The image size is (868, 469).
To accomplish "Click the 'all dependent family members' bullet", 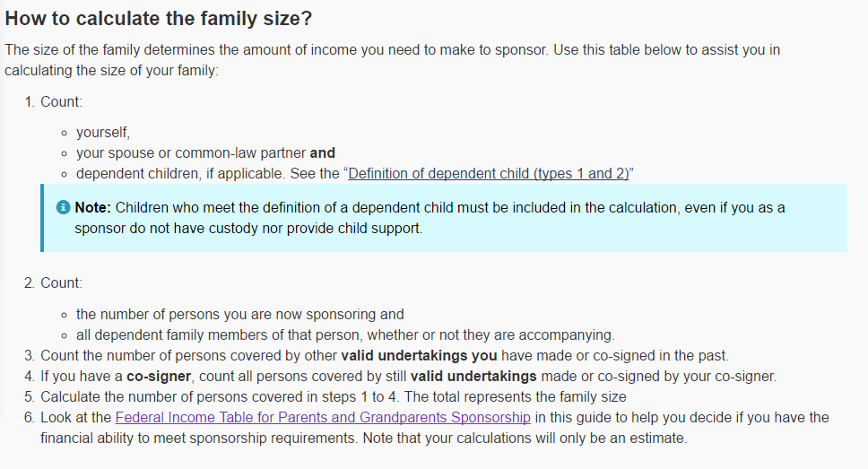I will pos(345,335).
